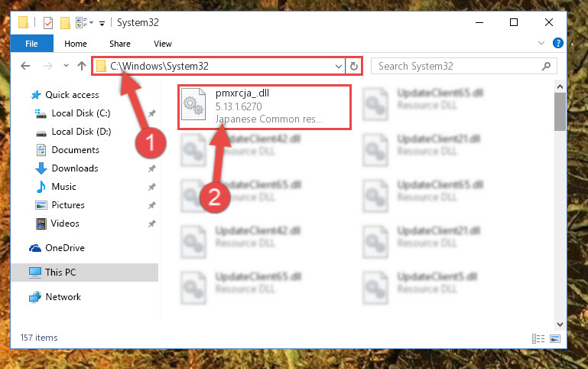
Task: Go up one folder level
Action: 81,66
